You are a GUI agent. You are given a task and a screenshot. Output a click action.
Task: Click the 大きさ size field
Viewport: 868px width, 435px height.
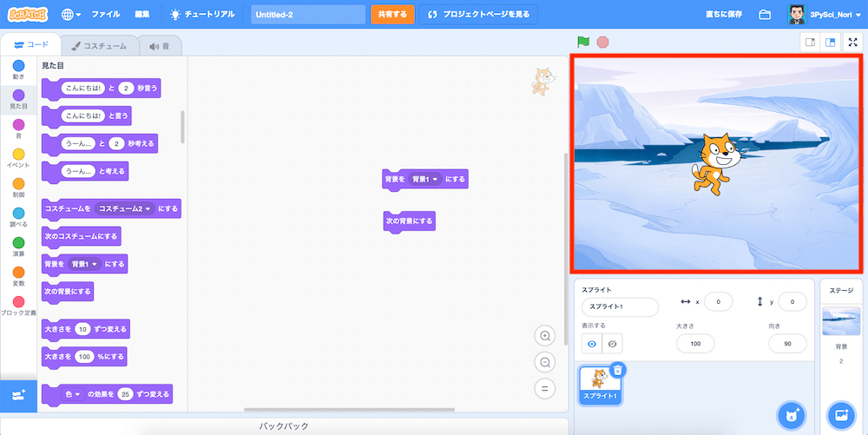pos(695,344)
